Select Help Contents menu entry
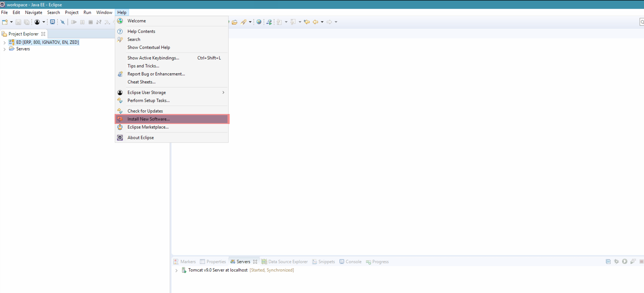Viewport: 644px width, 293px height. click(x=172, y=31)
